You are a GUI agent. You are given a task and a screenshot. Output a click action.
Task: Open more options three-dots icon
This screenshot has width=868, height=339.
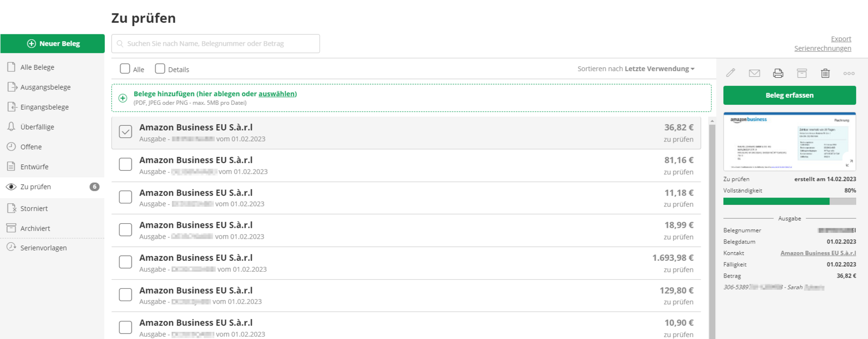849,73
